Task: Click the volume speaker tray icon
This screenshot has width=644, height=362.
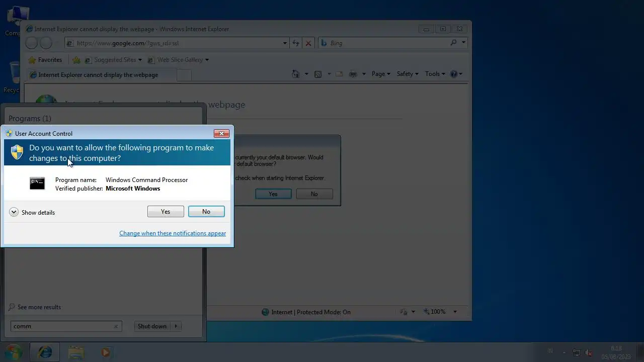Action: pos(589,352)
